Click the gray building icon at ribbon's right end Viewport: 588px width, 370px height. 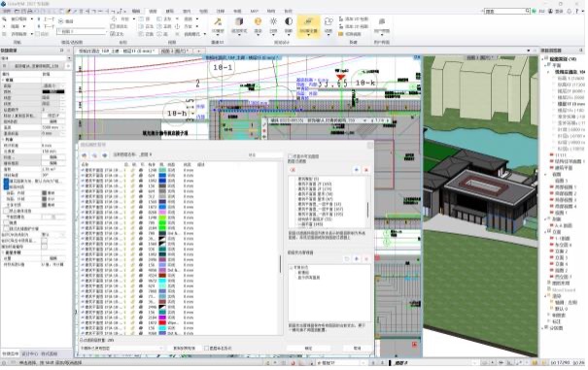pos(382,21)
